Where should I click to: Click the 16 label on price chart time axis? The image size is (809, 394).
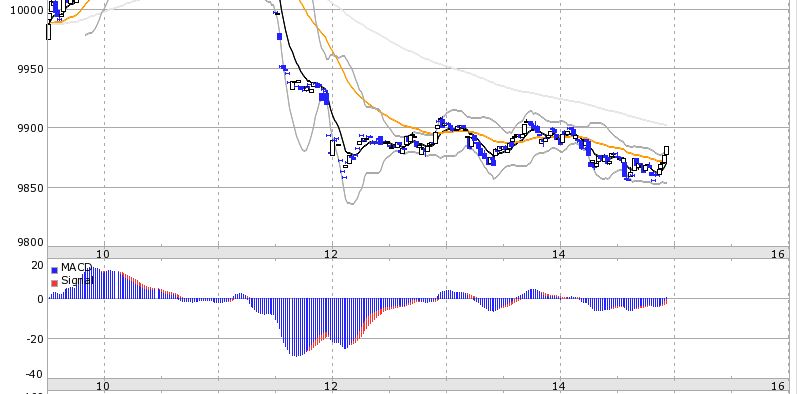point(778,254)
